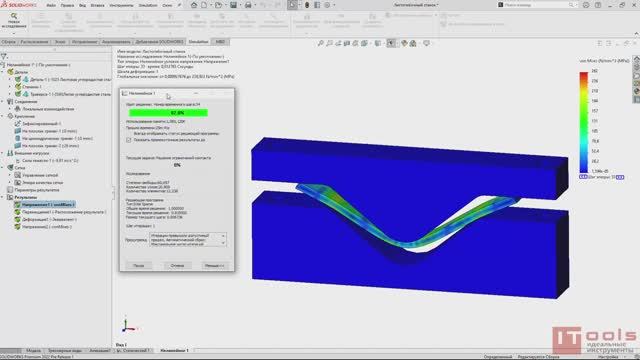This screenshot has width=640, height=360.
Task: Create a new document with the New icon
Action: tap(204, 5)
